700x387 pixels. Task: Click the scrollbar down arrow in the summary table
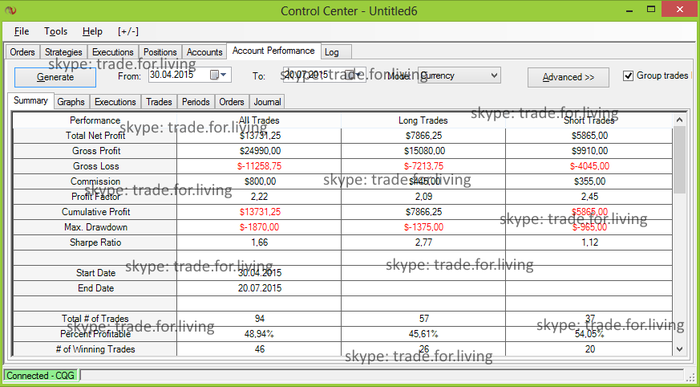pos(679,349)
